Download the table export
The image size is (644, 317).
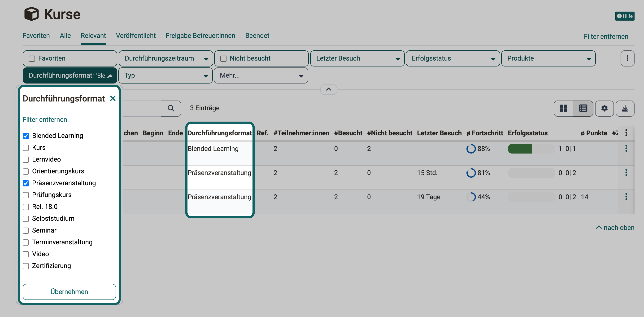point(625,108)
